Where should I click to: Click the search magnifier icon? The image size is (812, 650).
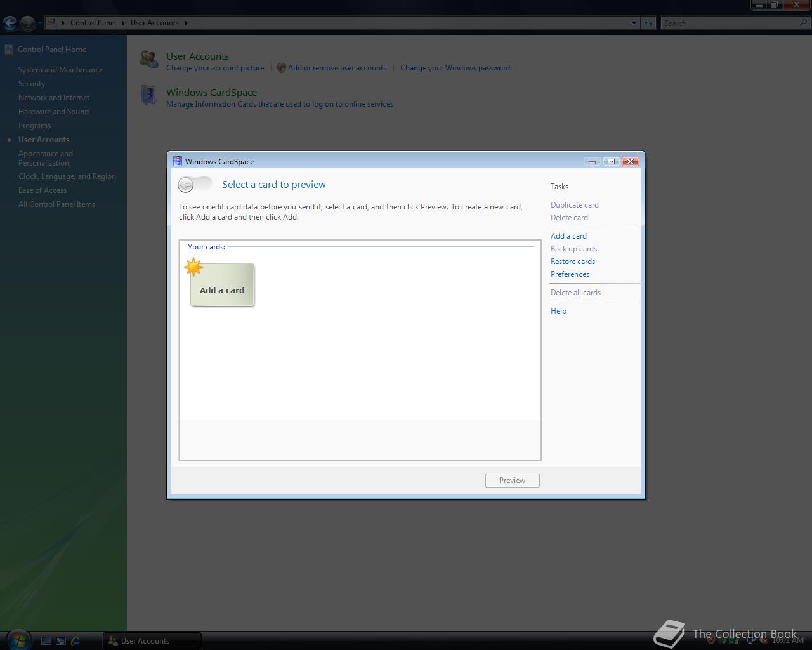pyautogui.click(x=804, y=23)
